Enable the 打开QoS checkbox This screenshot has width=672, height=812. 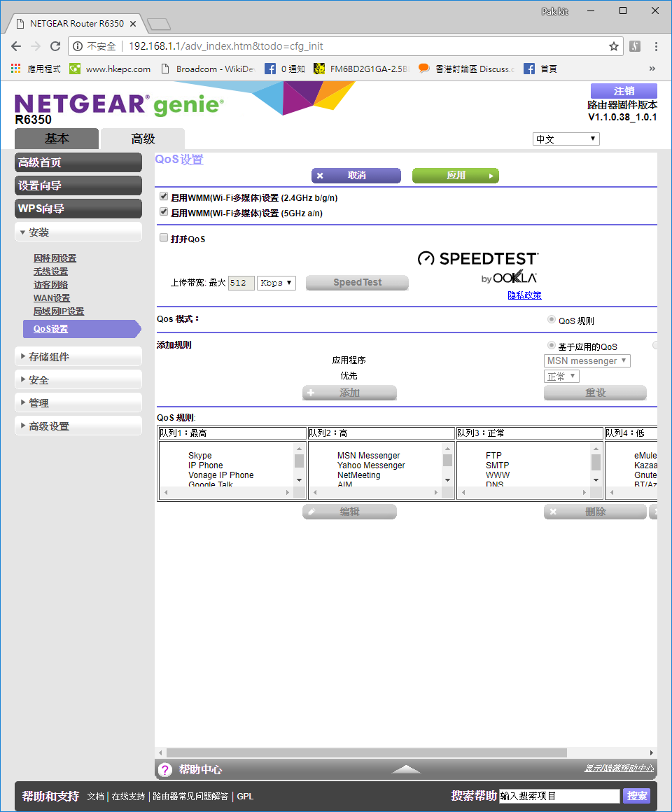coord(164,238)
